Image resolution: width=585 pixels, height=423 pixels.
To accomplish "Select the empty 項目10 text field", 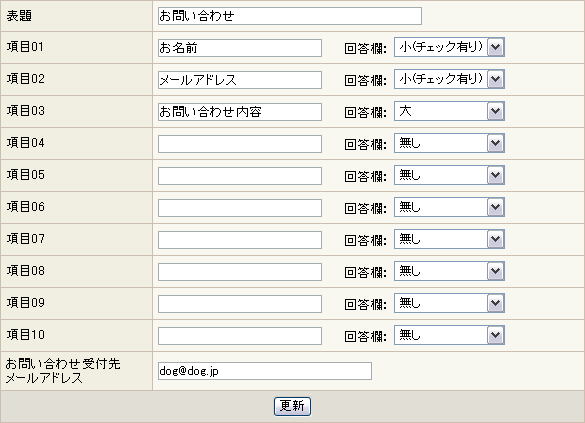I will [240, 337].
